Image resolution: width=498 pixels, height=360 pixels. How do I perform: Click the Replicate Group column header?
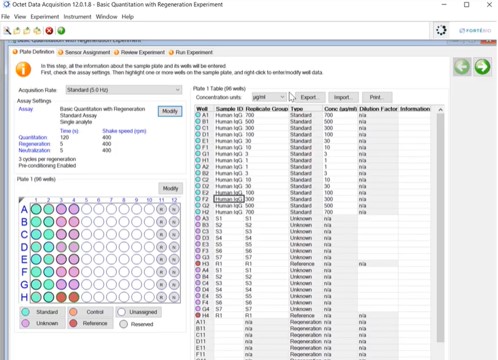point(267,109)
